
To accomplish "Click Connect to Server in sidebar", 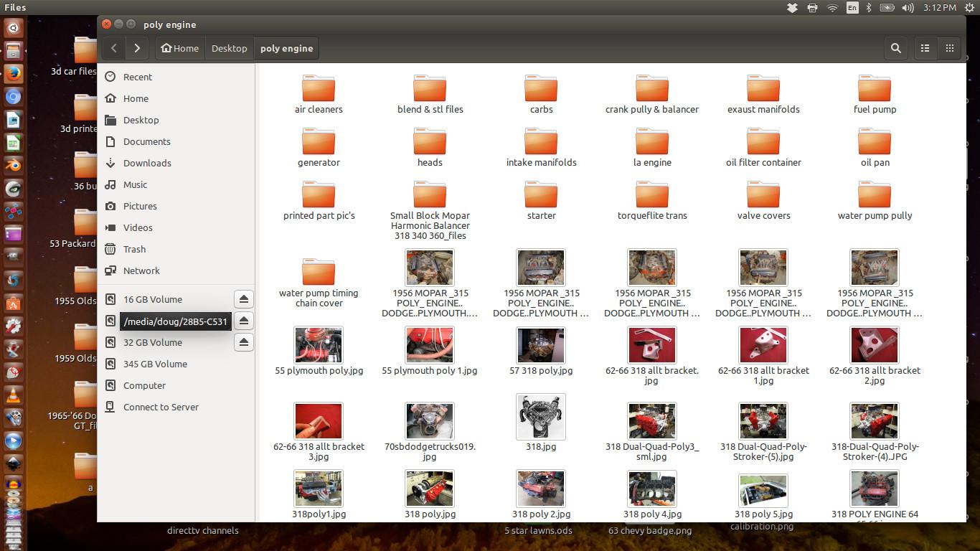I will pos(161,407).
